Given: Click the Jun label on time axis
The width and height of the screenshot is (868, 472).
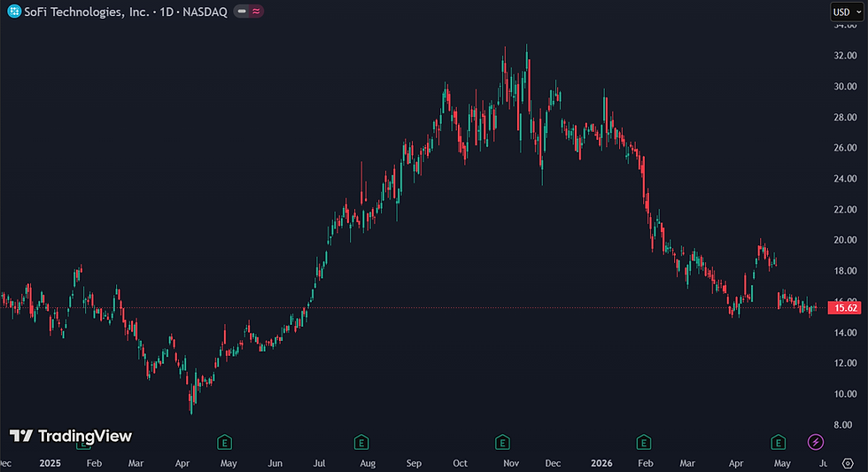Looking at the screenshot, I should (x=275, y=463).
